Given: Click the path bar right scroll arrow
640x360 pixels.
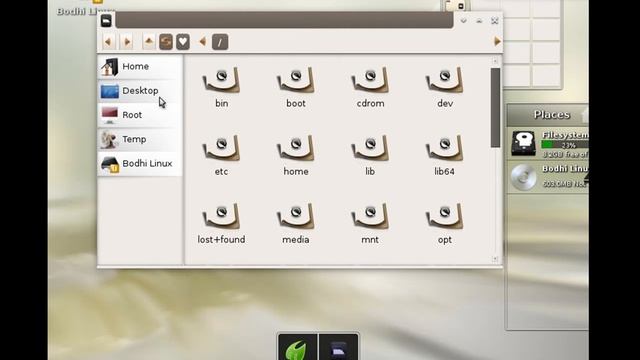Looking at the screenshot, I should click(x=497, y=41).
